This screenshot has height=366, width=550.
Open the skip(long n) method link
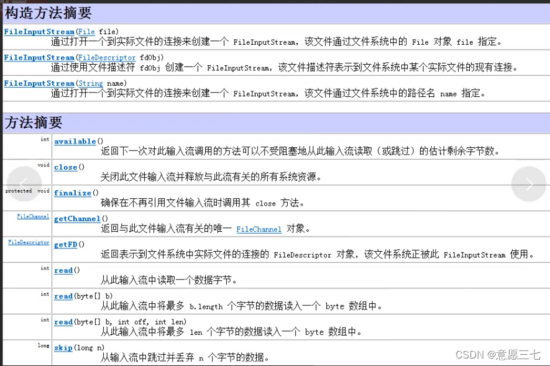(x=63, y=348)
